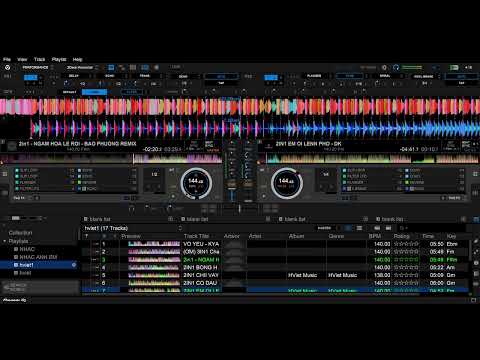This screenshot has width=480, height=360.
Task: Click deck 1 title NGAM HOA LE ROI
Action: coord(77,144)
